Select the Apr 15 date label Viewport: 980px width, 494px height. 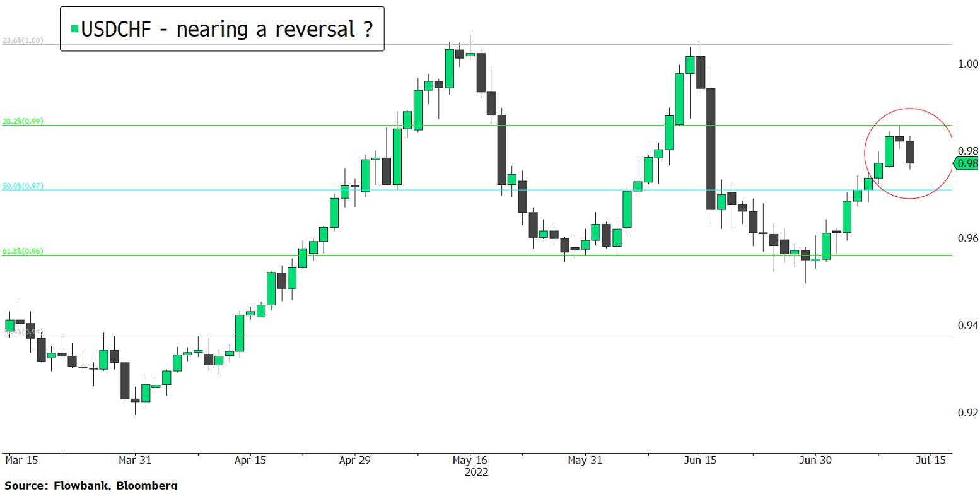point(250,461)
